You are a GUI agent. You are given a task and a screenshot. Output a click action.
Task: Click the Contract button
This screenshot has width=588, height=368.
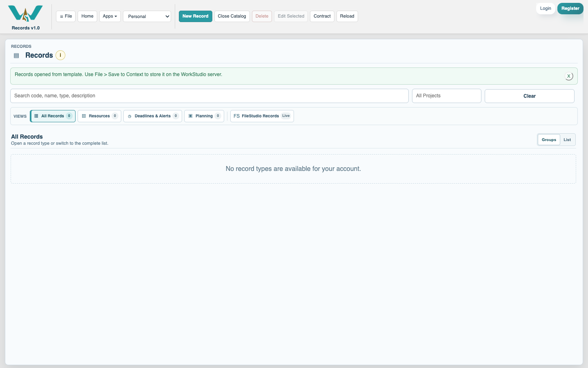322,16
